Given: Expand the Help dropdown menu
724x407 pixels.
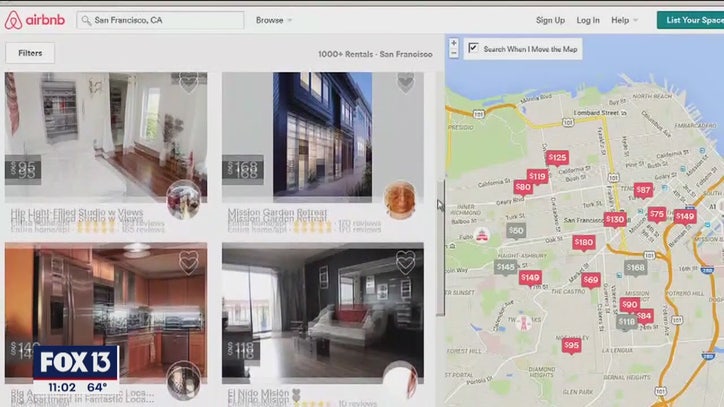Looking at the screenshot, I should [624, 20].
